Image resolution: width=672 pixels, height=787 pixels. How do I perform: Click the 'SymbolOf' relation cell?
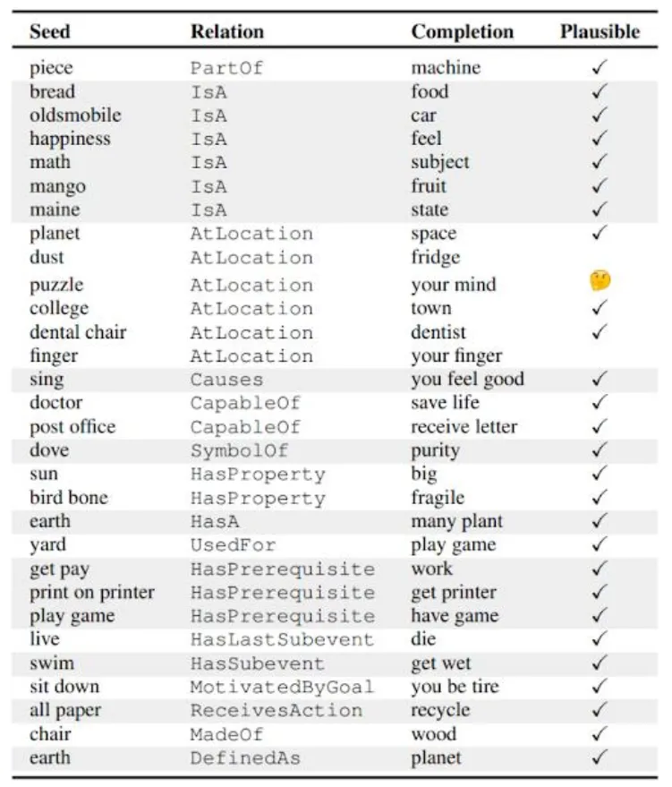coord(240,450)
